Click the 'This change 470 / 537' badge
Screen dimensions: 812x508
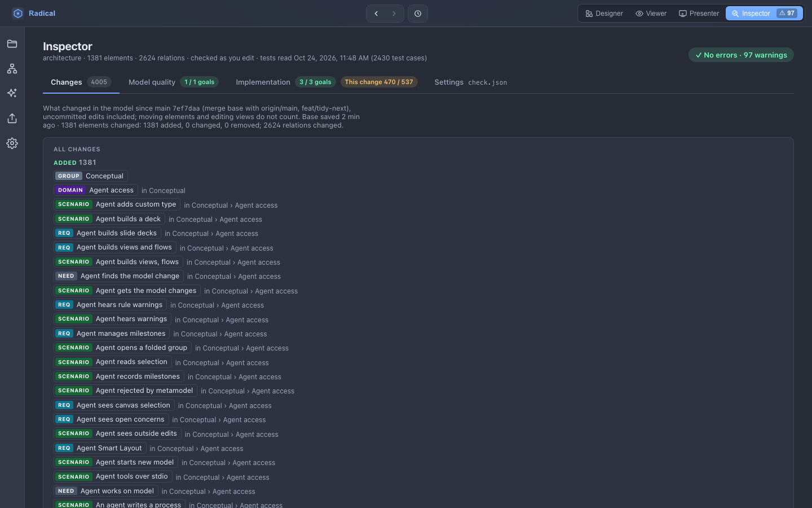[379, 82]
